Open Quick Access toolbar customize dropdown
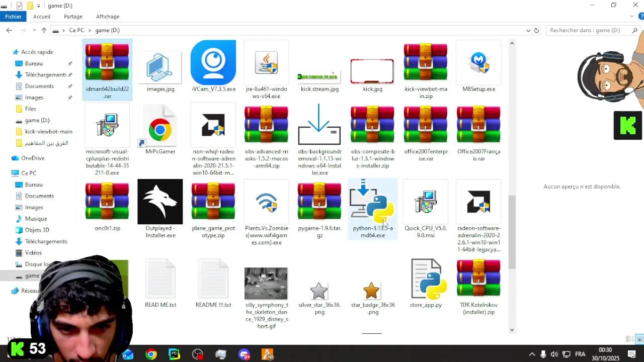Image resolution: width=644 pixels, height=362 pixels. coord(39,6)
